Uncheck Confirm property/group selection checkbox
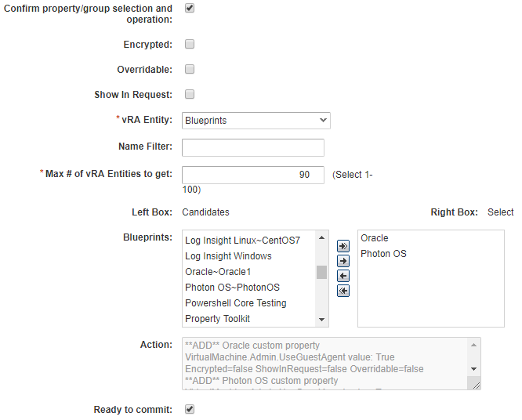This screenshot has height=420, width=522. pyautogui.click(x=190, y=8)
